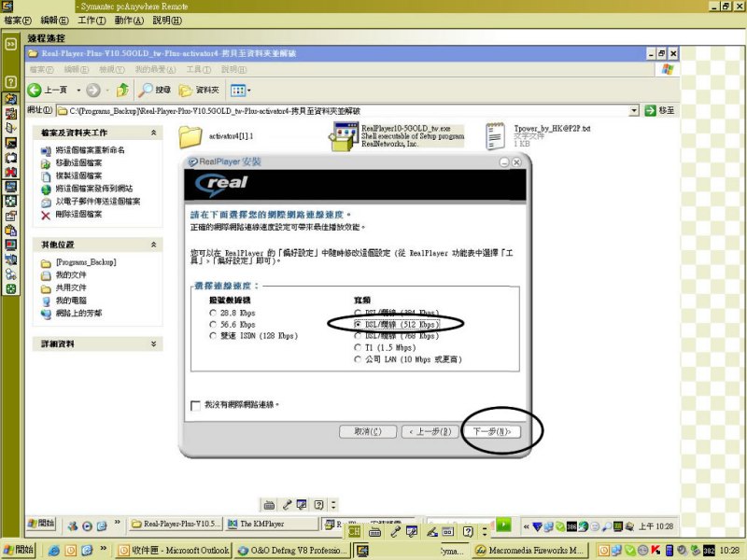Expand the pcAnywhere sidebar with the >> button
Screen dimensions: 747x560
pos(10,44)
